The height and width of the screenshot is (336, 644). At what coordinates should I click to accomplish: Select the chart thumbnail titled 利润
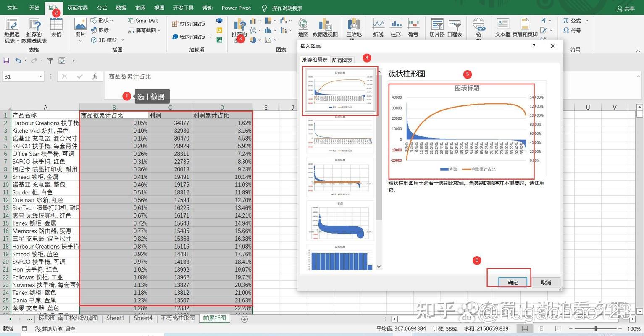pos(340,220)
